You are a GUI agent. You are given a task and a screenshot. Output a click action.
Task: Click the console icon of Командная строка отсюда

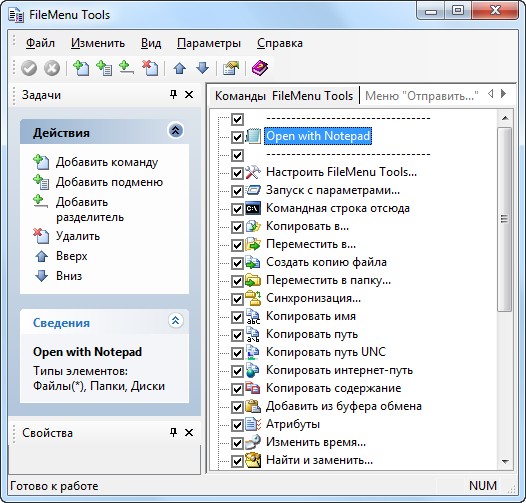[x=253, y=208]
